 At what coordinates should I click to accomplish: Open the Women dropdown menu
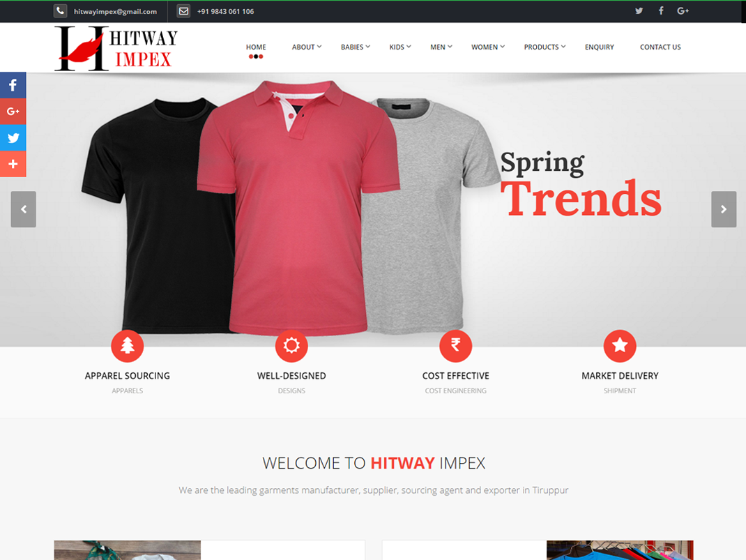click(x=487, y=47)
